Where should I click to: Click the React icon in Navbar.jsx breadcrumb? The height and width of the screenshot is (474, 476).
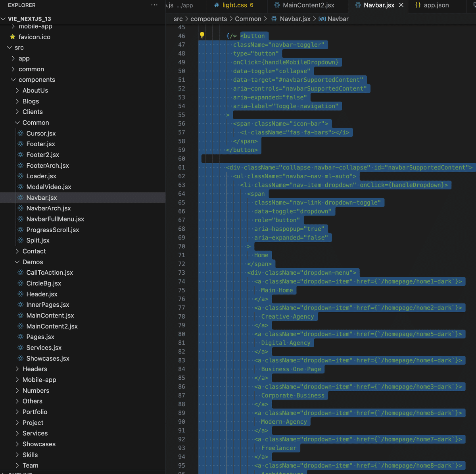pyautogui.click(x=274, y=19)
